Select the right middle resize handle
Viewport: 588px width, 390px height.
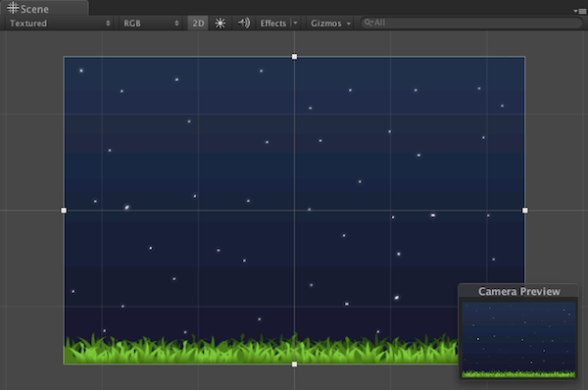pos(525,211)
